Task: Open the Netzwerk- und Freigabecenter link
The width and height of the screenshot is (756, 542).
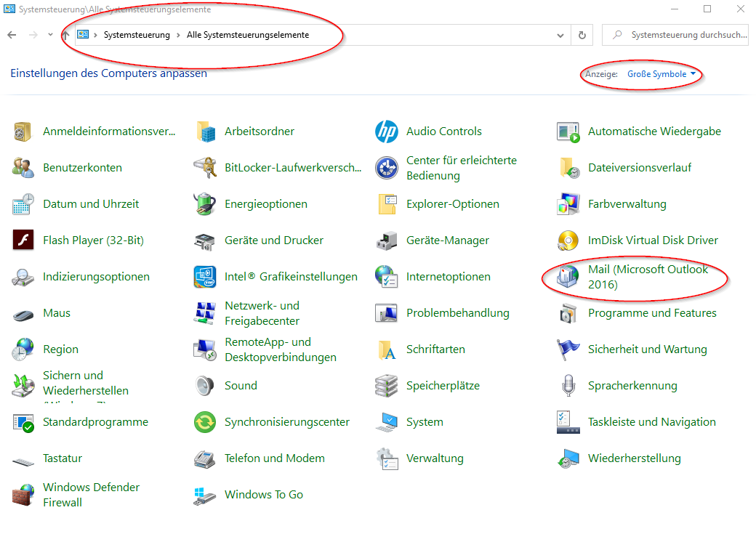Action: click(262, 313)
